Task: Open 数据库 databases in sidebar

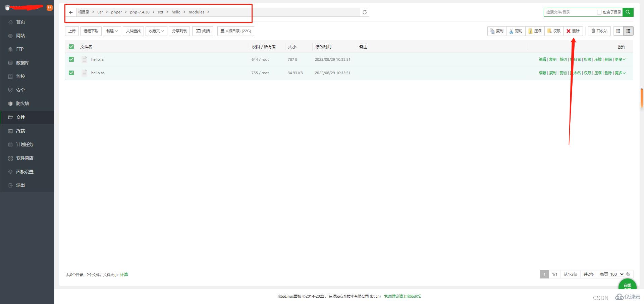Action: click(27, 63)
